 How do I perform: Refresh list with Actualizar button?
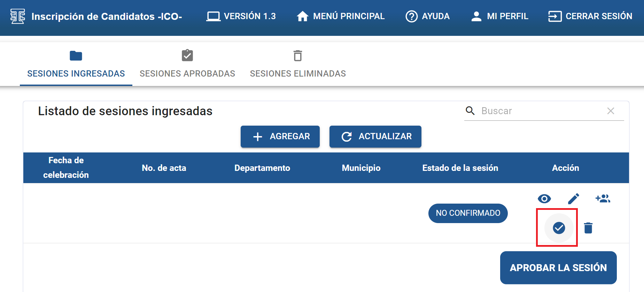[x=375, y=136]
